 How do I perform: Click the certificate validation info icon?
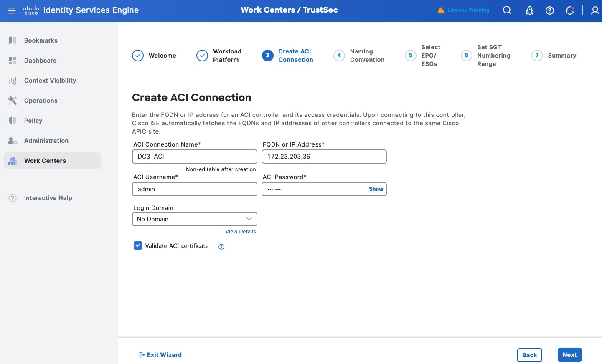point(221,247)
